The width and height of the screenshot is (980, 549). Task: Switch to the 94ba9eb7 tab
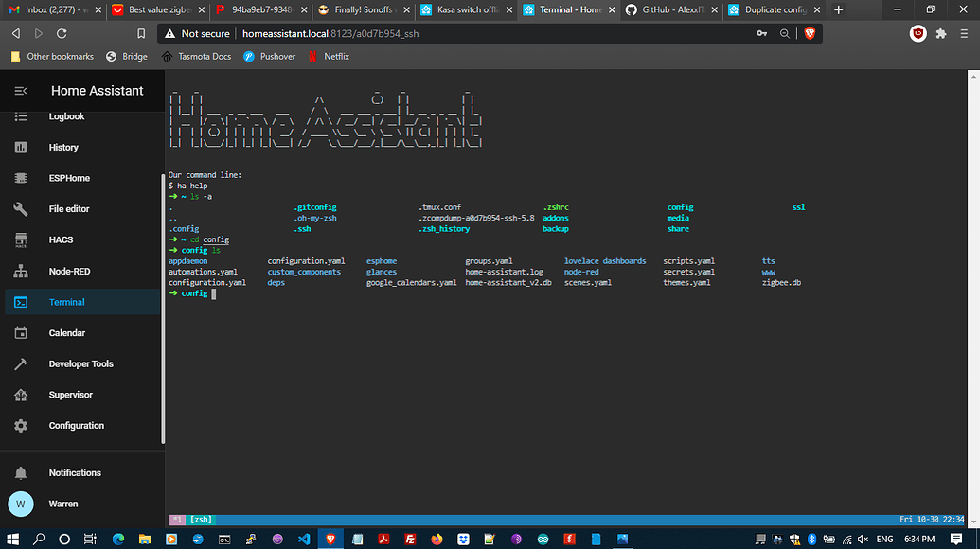point(259,9)
